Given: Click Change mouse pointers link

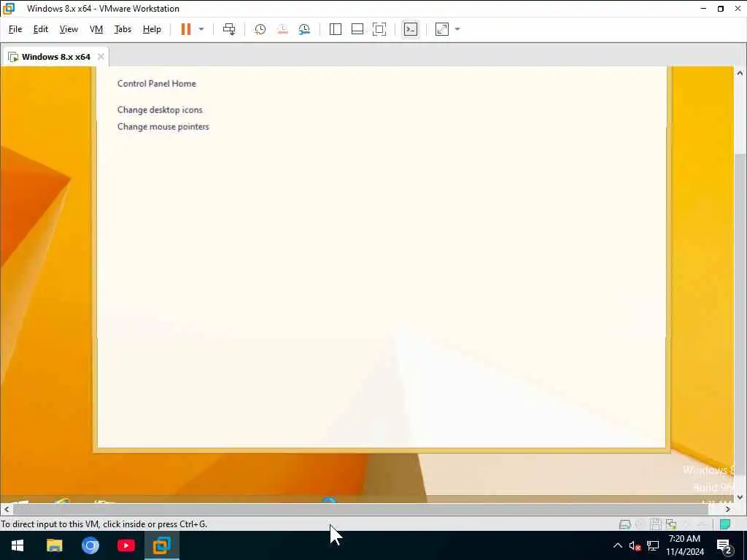Looking at the screenshot, I should pos(163,127).
